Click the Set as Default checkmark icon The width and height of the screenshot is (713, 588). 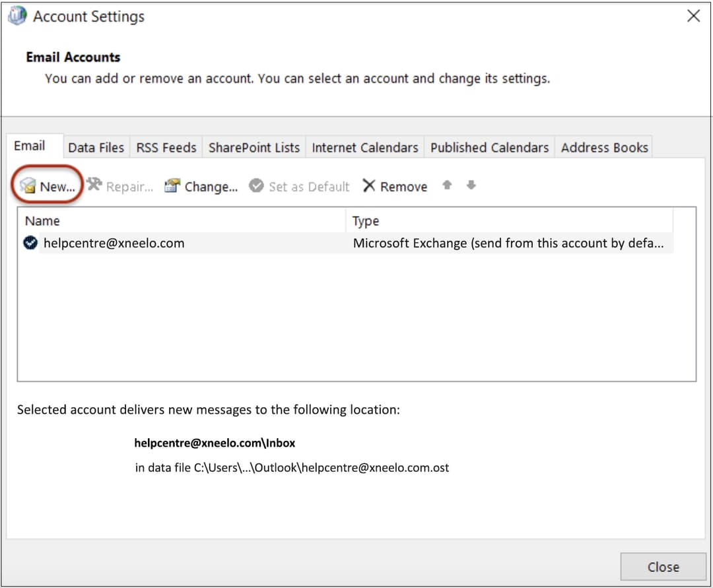[255, 186]
